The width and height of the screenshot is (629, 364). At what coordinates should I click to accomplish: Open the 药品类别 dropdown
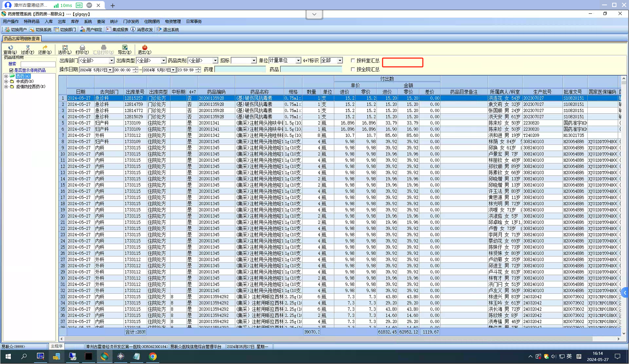(215, 61)
